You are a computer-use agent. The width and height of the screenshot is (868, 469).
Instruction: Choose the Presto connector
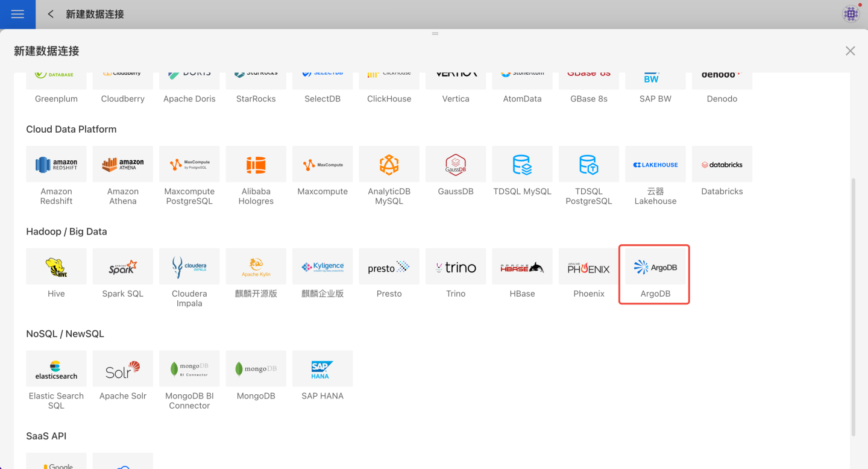click(389, 267)
